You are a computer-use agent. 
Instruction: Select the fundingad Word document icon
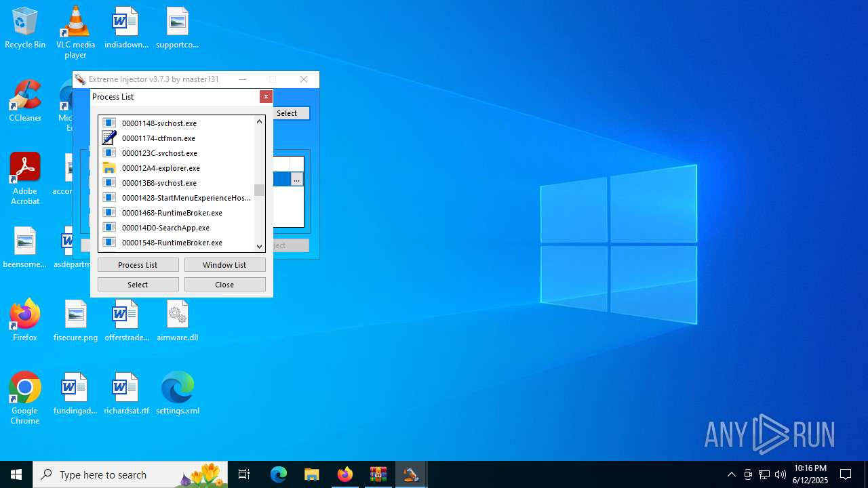point(75,394)
